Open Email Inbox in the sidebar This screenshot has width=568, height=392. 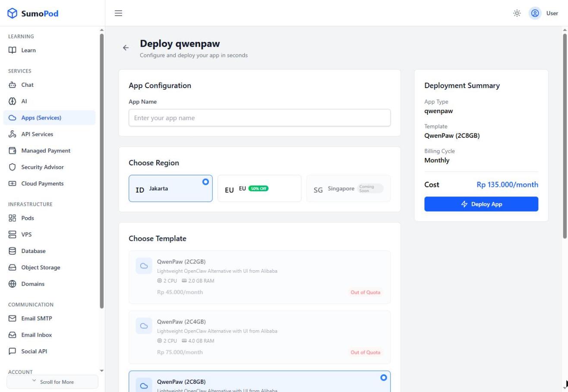(49, 335)
